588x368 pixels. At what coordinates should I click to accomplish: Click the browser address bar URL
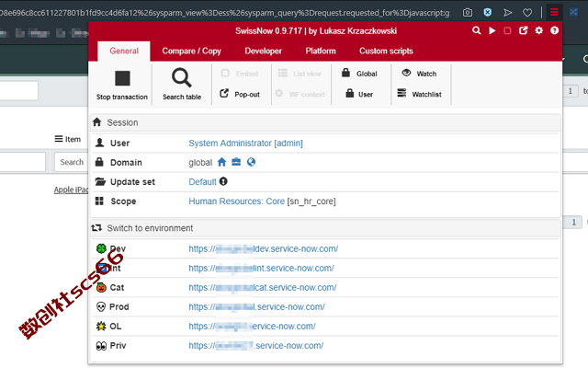[225, 13]
